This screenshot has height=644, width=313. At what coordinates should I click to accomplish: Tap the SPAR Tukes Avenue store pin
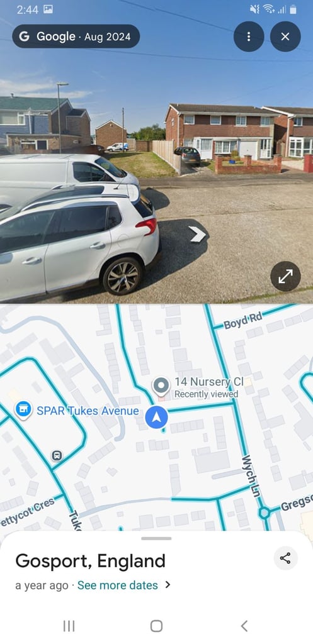tap(24, 410)
